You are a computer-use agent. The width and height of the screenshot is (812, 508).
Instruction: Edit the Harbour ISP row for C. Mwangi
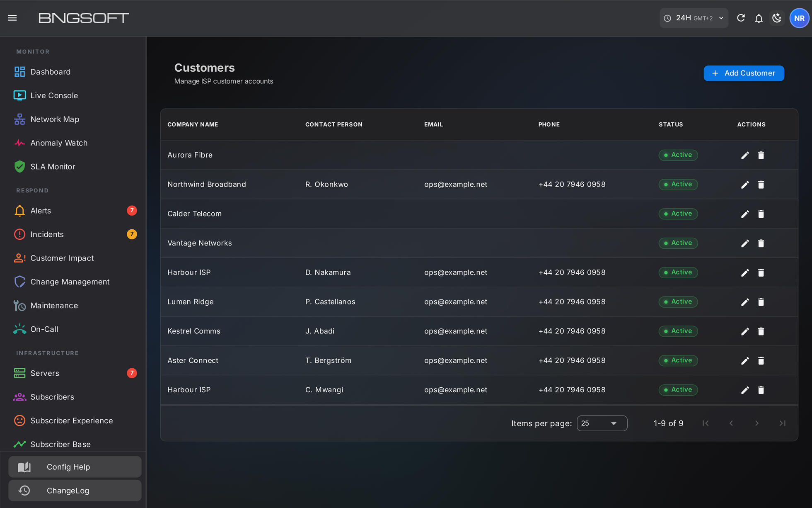[x=745, y=390]
